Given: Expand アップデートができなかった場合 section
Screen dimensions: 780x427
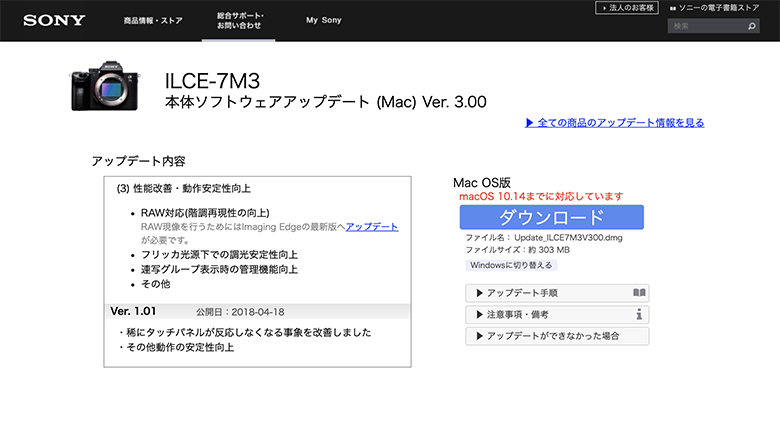Looking at the screenshot, I should pos(557,336).
